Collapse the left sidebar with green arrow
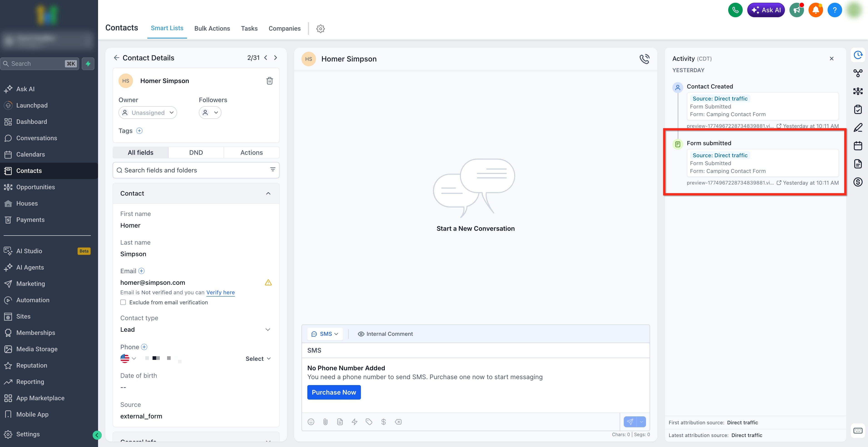This screenshot has height=447, width=868. [97, 435]
